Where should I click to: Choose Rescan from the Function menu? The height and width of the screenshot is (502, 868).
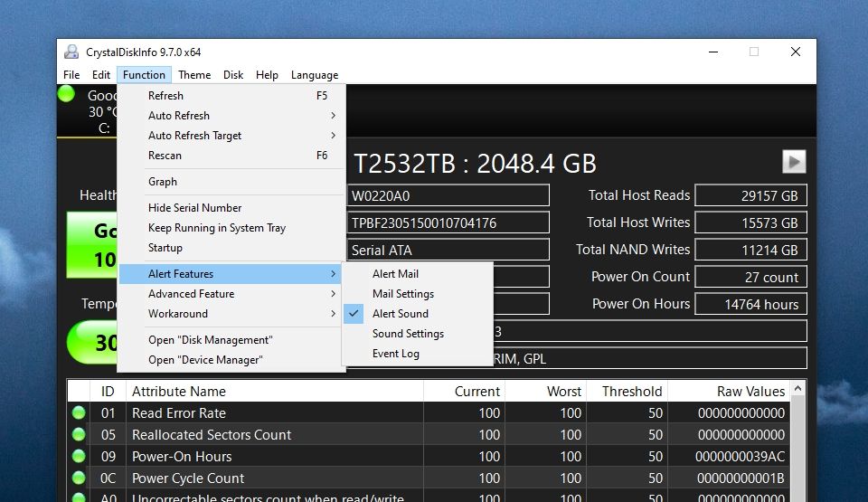231,156
